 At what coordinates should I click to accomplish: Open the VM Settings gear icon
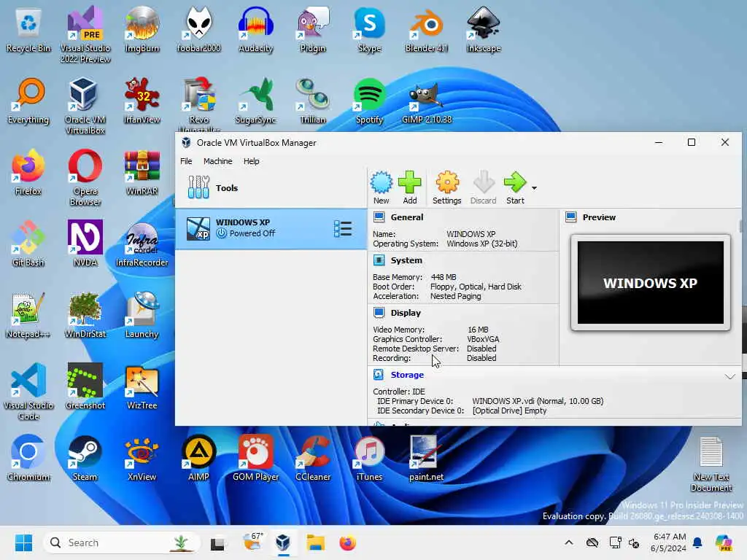447,187
